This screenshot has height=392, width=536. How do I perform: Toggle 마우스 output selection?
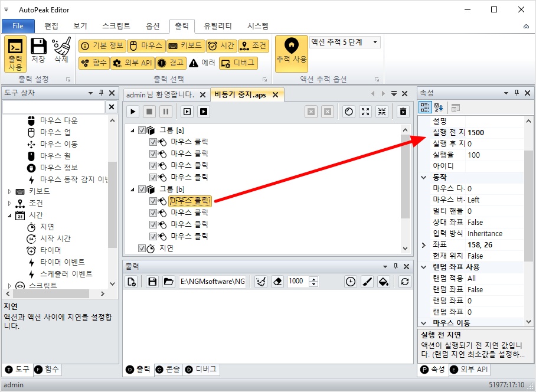(146, 46)
